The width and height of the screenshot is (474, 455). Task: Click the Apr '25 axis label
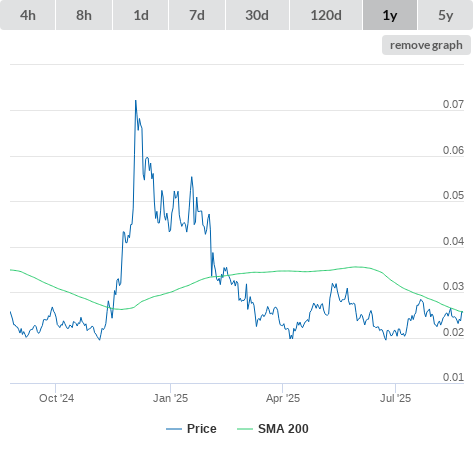283,398
